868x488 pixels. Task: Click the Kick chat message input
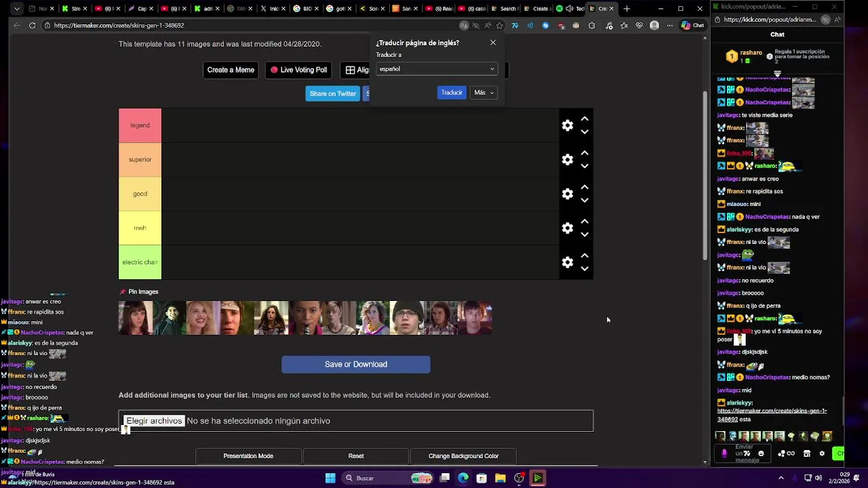tap(743, 453)
